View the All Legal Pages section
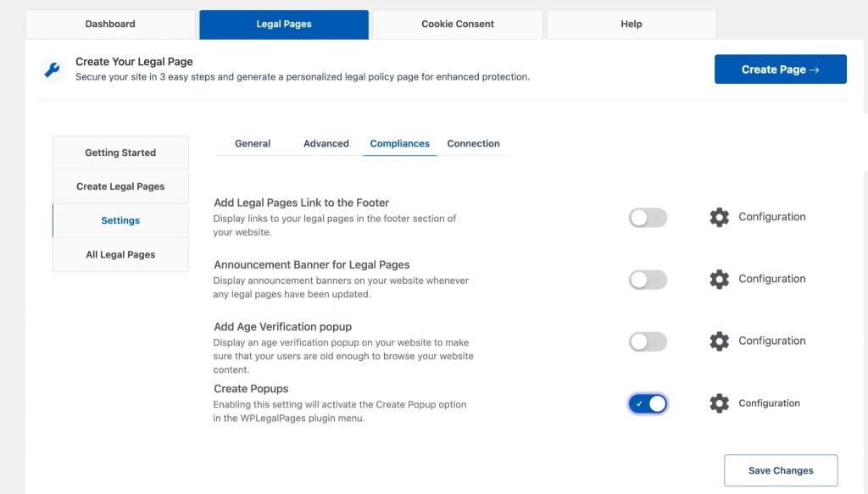Screen dimensions: 868x494 (120, 254)
